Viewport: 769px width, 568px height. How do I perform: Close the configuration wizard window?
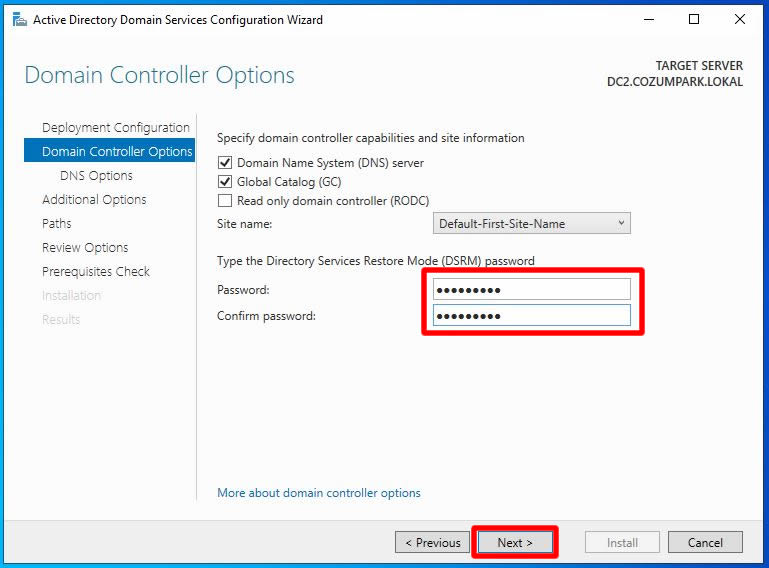(x=740, y=20)
